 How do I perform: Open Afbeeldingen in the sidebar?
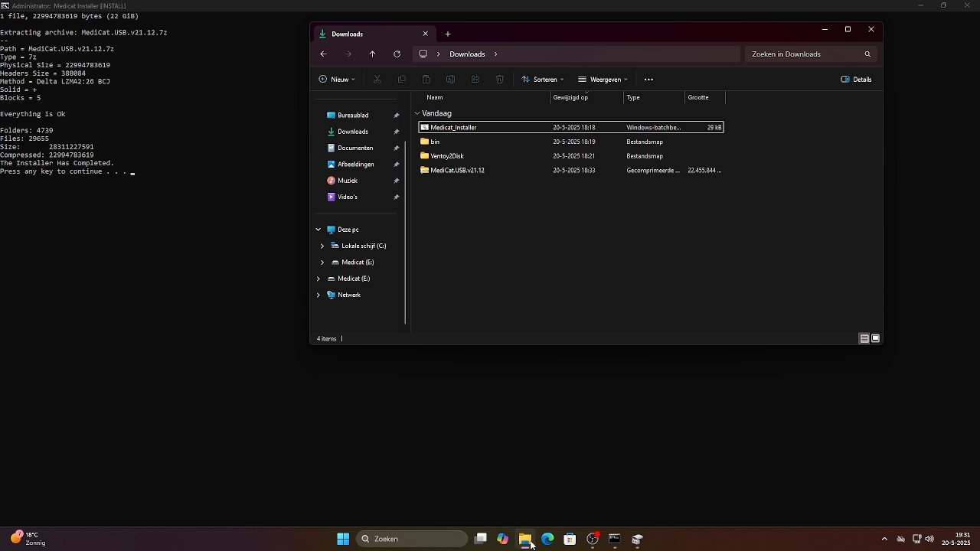pos(355,165)
